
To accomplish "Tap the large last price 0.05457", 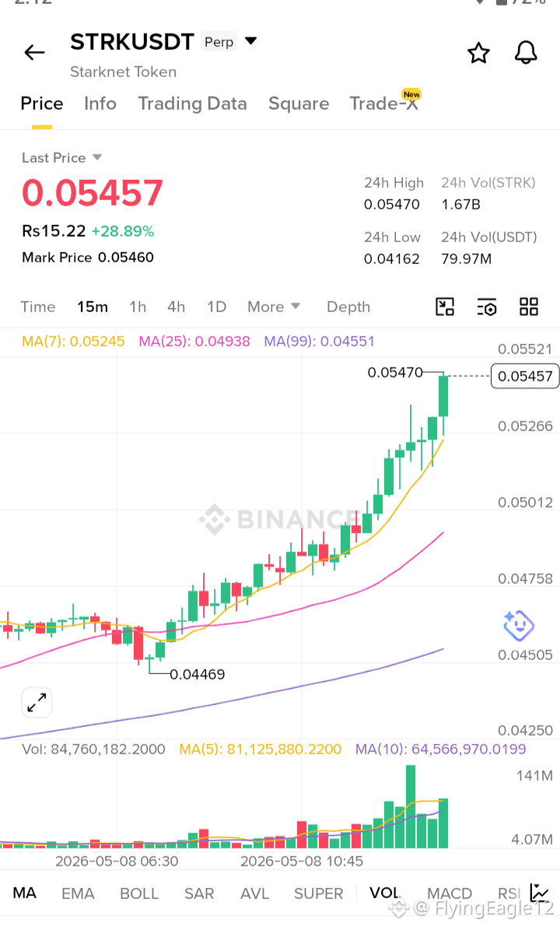I will point(92,193).
